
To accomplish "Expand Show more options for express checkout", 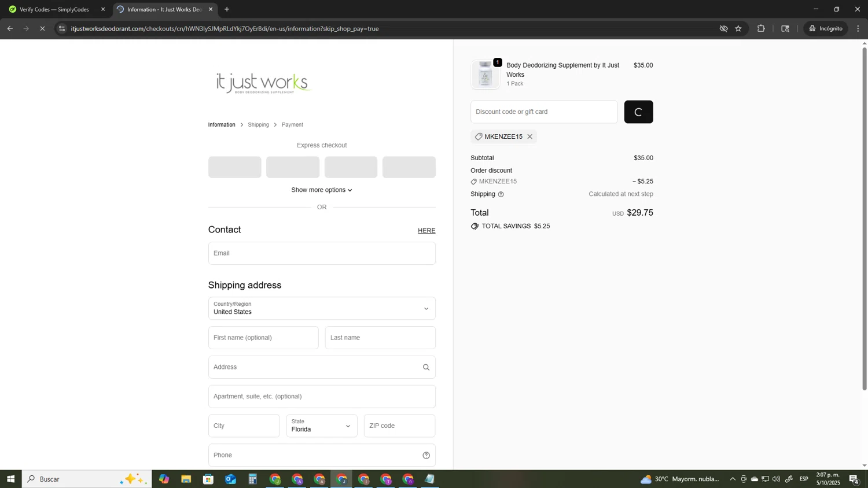I will click(x=322, y=190).
